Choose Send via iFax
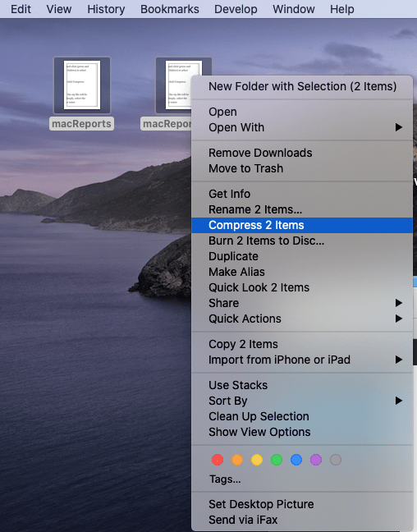 302,521
